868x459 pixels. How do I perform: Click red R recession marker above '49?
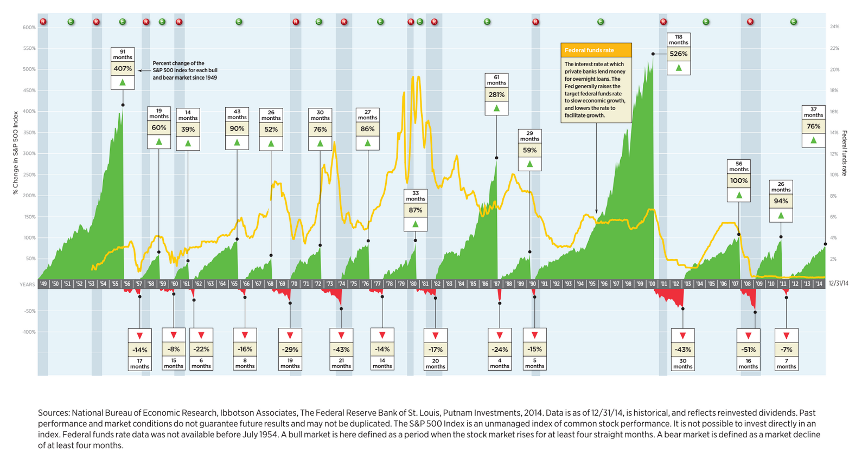tap(43, 22)
